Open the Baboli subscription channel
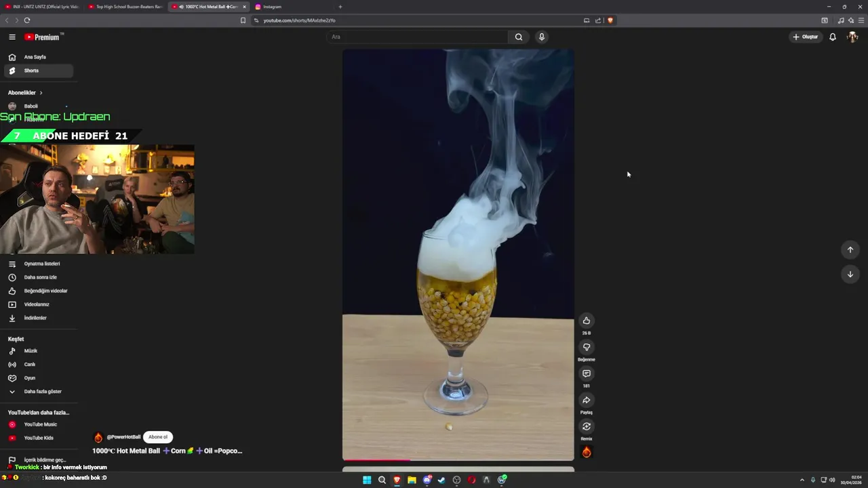The height and width of the screenshot is (488, 868). tap(38, 106)
